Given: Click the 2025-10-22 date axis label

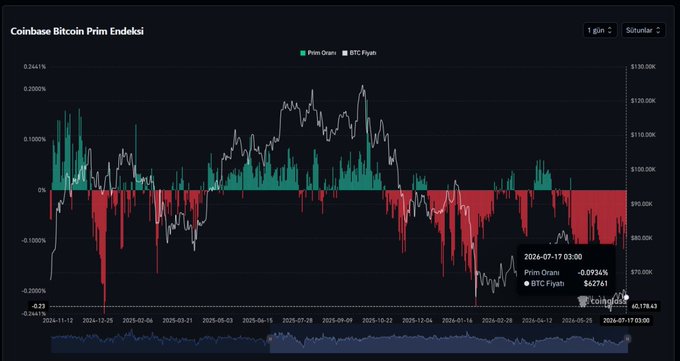Looking at the screenshot, I should pos(377,320).
